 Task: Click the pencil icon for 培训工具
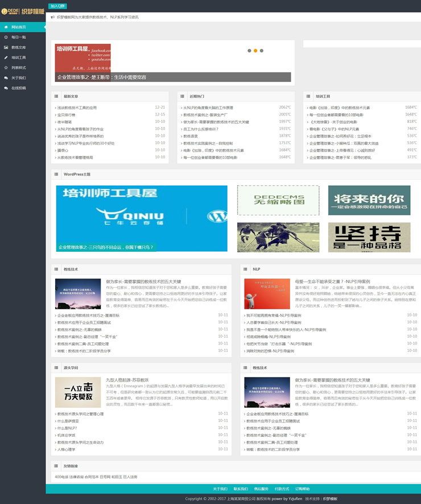[x=6, y=58]
